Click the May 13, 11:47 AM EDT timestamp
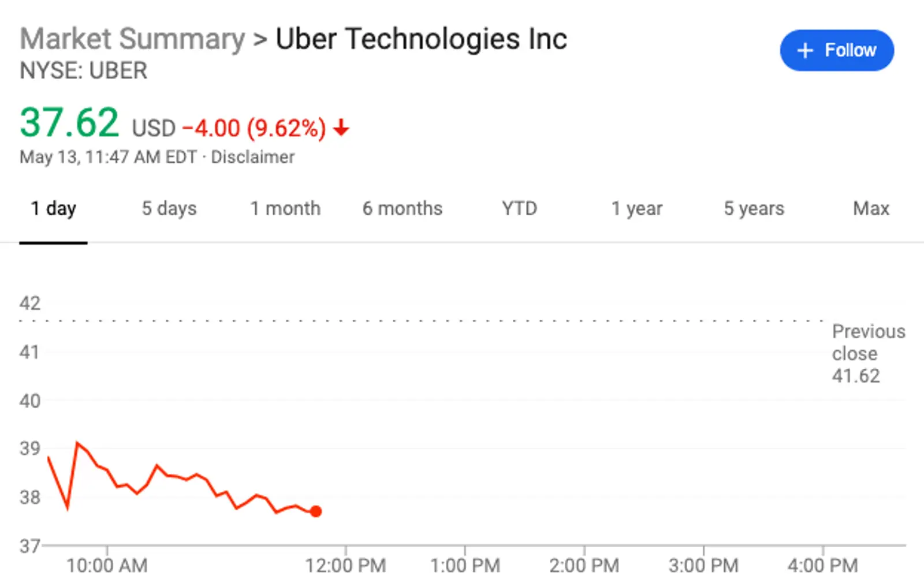The height and width of the screenshot is (587, 924). coord(108,157)
